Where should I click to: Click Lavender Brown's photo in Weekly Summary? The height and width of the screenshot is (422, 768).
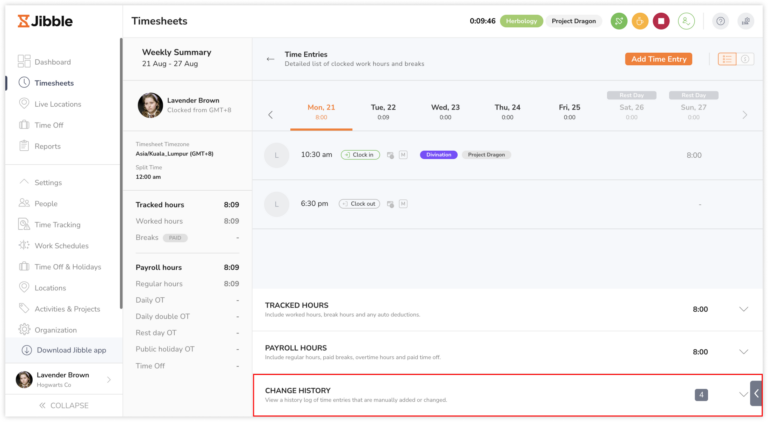[x=150, y=105]
